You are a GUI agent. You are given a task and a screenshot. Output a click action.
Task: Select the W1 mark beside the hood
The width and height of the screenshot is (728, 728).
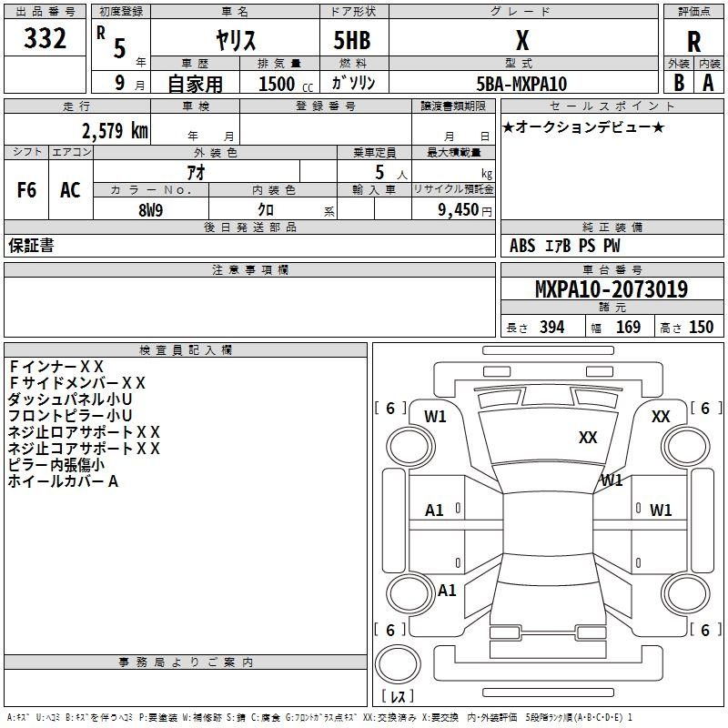(435, 417)
